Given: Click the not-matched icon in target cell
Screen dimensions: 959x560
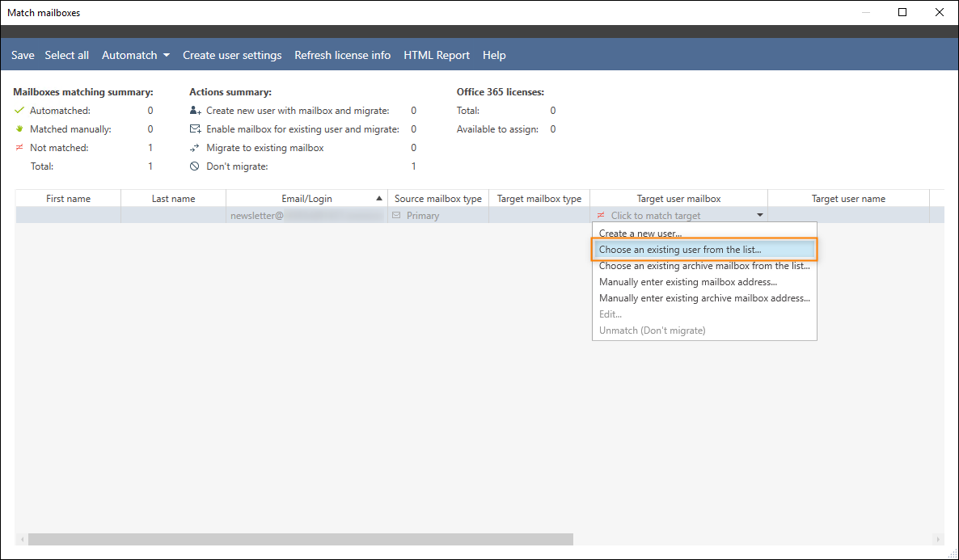Looking at the screenshot, I should [601, 215].
